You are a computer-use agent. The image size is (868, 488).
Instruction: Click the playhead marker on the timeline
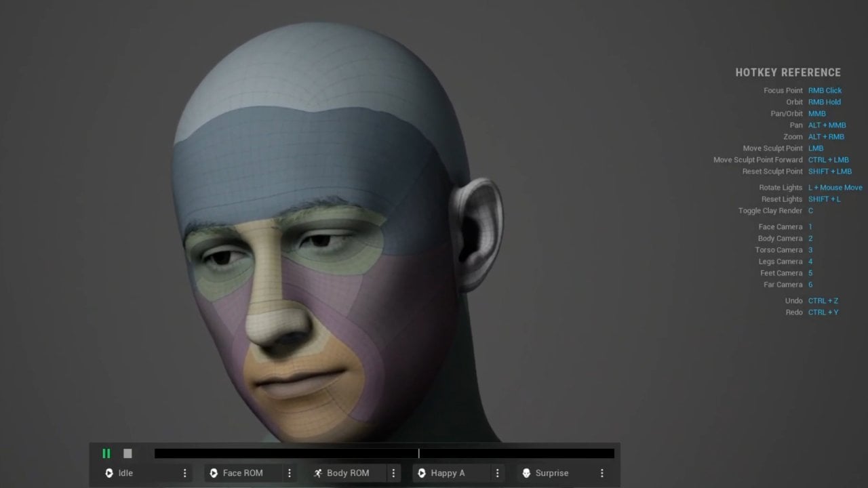(419, 453)
